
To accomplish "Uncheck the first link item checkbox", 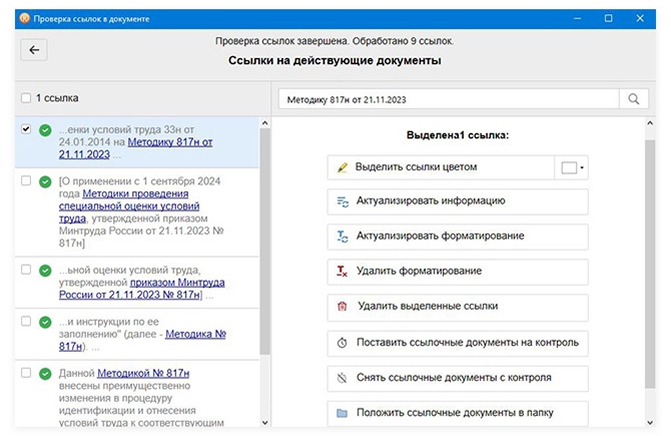I will 26,130.
